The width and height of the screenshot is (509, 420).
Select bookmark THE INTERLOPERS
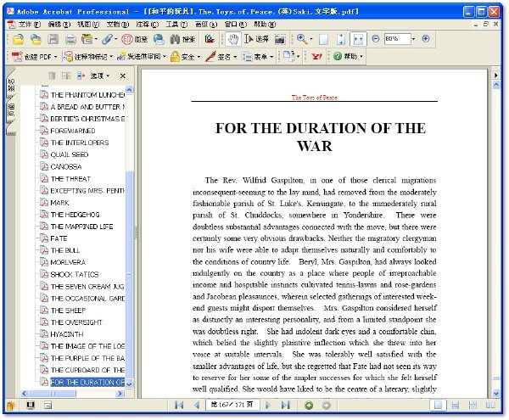80,143
